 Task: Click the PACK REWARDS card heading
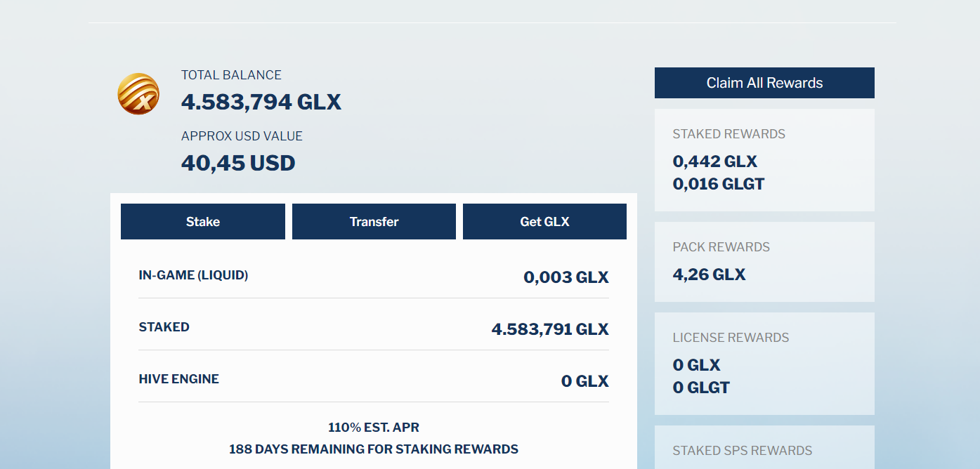721,247
